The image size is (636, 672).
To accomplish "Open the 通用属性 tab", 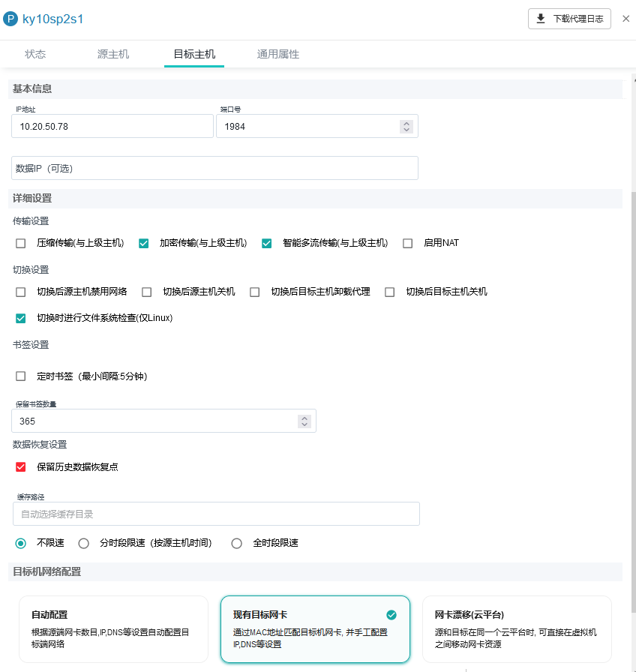I will [277, 54].
